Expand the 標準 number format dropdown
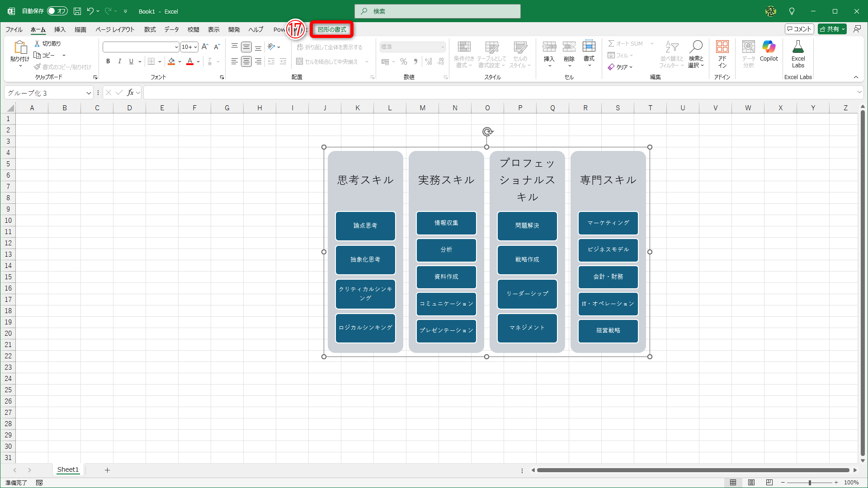This screenshot has width=868, height=488. point(441,47)
